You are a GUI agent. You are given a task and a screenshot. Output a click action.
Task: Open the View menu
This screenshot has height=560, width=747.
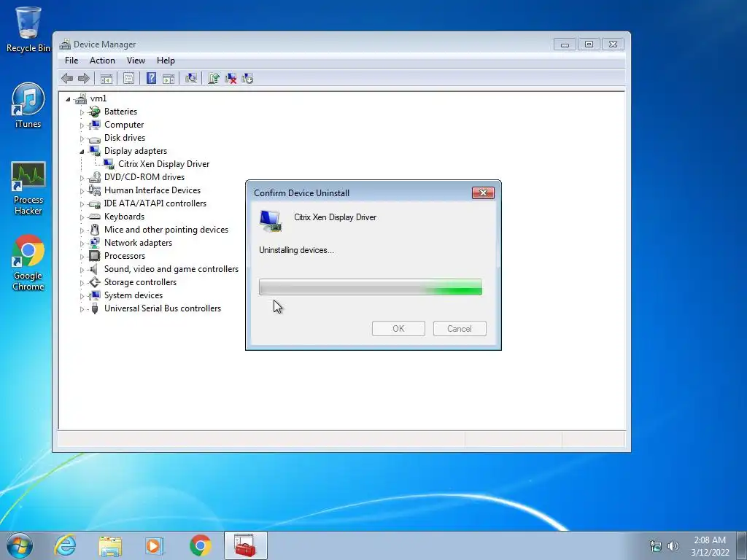136,61
